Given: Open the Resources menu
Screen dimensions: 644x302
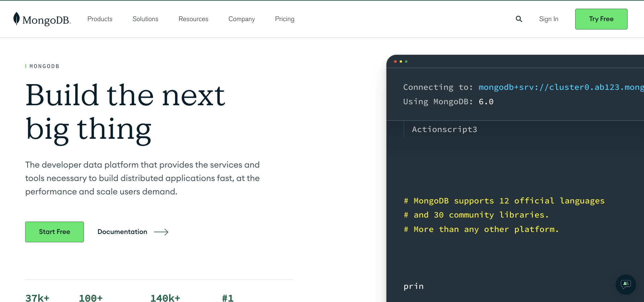Looking at the screenshot, I should coord(193,19).
